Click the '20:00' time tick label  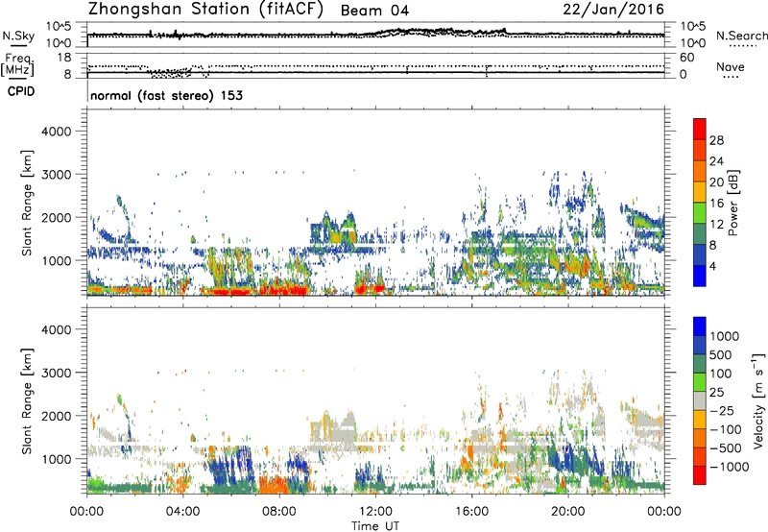click(x=567, y=512)
